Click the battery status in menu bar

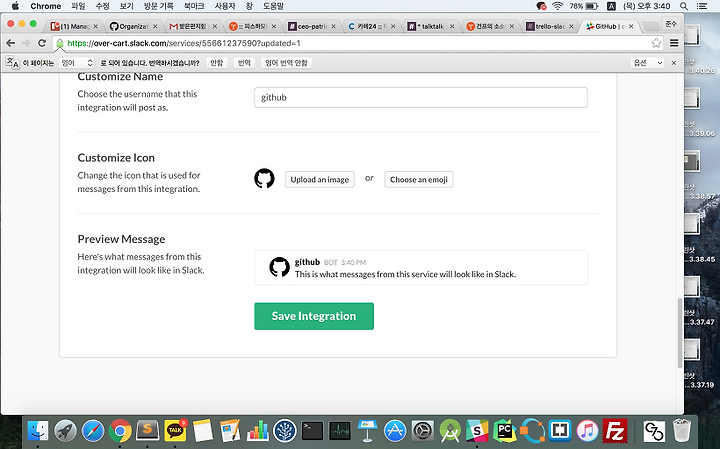(x=584, y=6)
